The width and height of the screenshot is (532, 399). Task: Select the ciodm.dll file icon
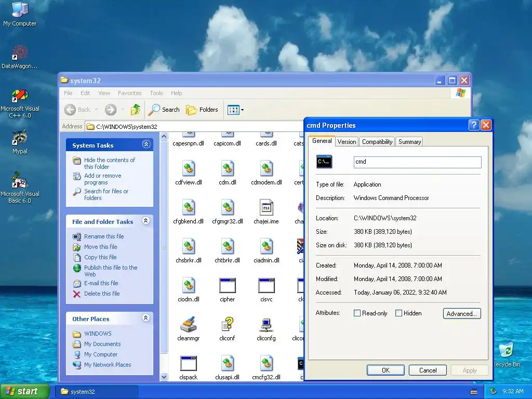pos(188,286)
